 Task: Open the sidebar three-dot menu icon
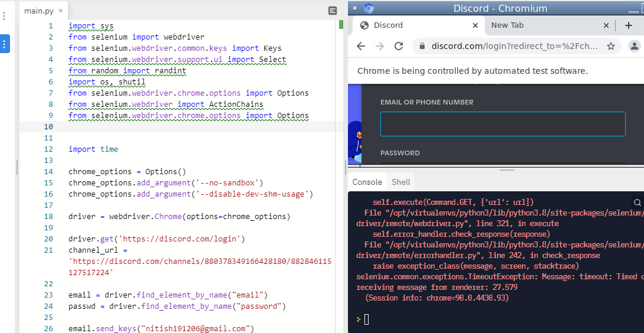coord(4,16)
